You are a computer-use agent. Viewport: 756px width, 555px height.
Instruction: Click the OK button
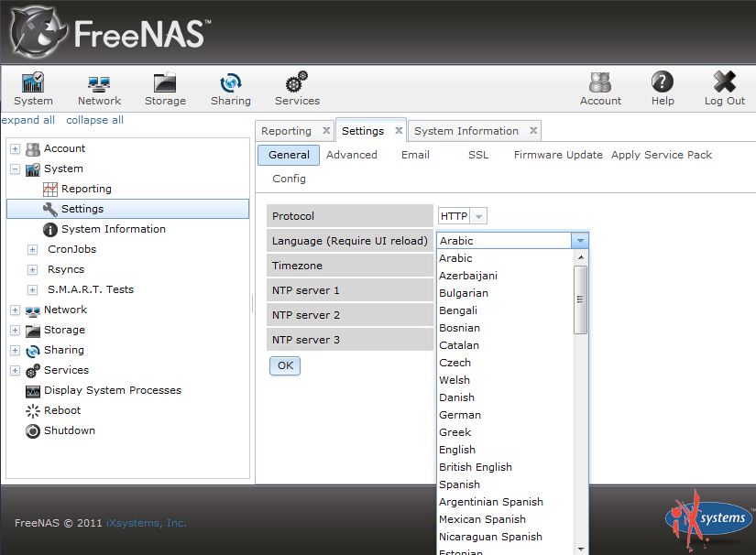pos(285,365)
